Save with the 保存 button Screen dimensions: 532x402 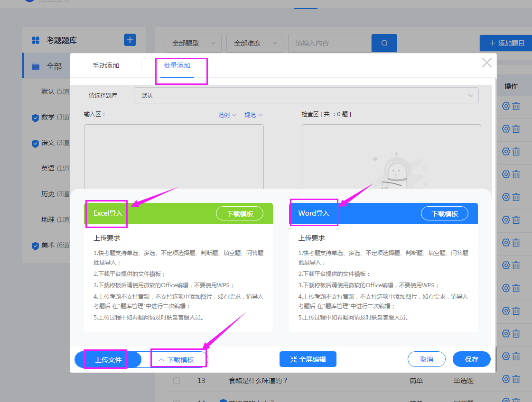click(471, 359)
